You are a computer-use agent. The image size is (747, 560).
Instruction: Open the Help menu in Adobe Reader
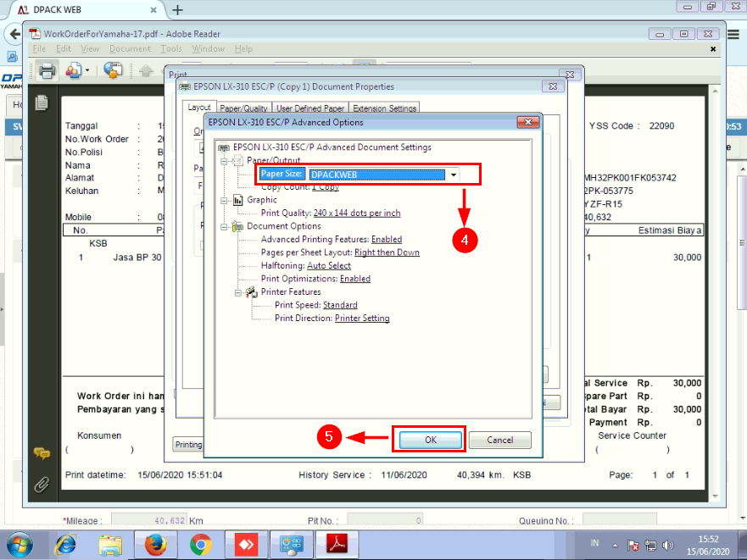(243, 48)
